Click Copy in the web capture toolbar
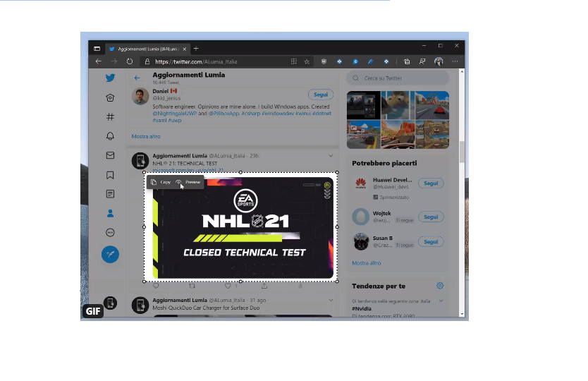 point(161,182)
